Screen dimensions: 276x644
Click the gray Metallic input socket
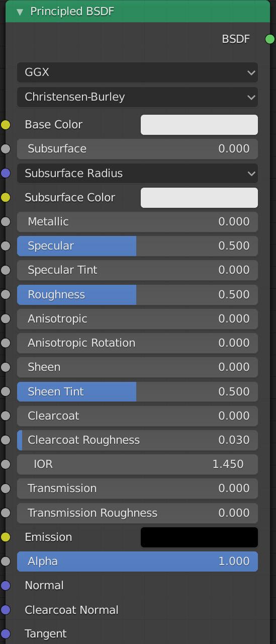coord(6,222)
